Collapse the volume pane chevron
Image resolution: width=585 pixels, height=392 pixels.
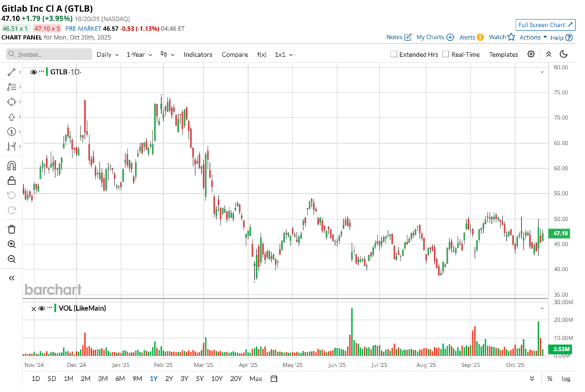click(542, 309)
